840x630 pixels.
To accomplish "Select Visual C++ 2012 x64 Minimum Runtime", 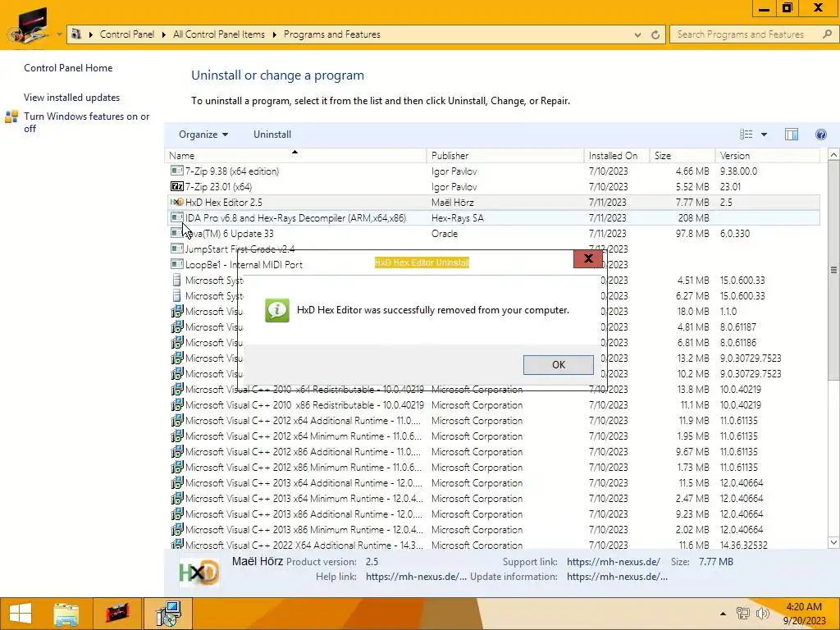I will 492,436.
